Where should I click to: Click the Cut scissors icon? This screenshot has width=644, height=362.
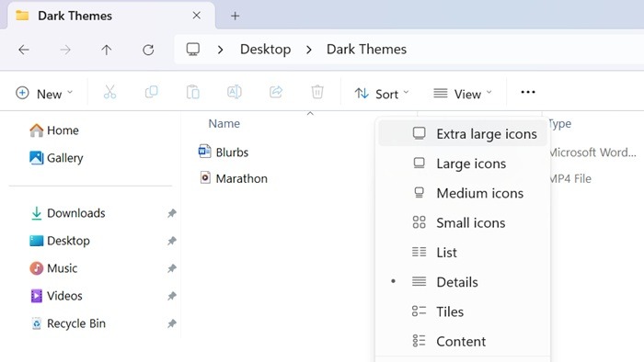point(109,92)
